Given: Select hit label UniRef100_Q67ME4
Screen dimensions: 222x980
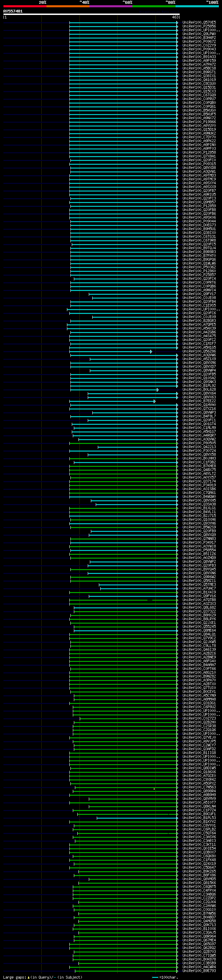Looking at the screenshot, I should pos(199,940).
